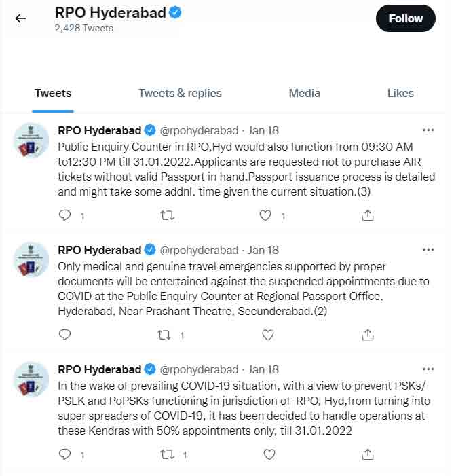Retweet the COVID-19 50% appointments tweet
This screenshot has width=454, height=476.
pos(167,454)
